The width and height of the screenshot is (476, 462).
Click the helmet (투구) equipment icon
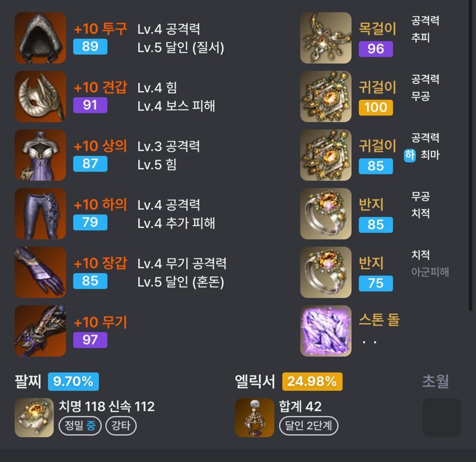[40, 38]
